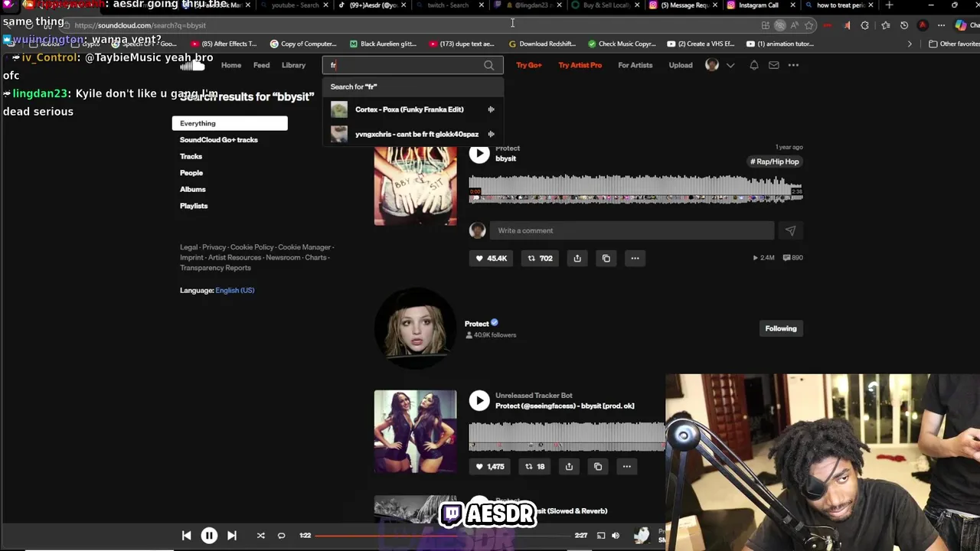Open For Artists page

click(x=635, y=65)
